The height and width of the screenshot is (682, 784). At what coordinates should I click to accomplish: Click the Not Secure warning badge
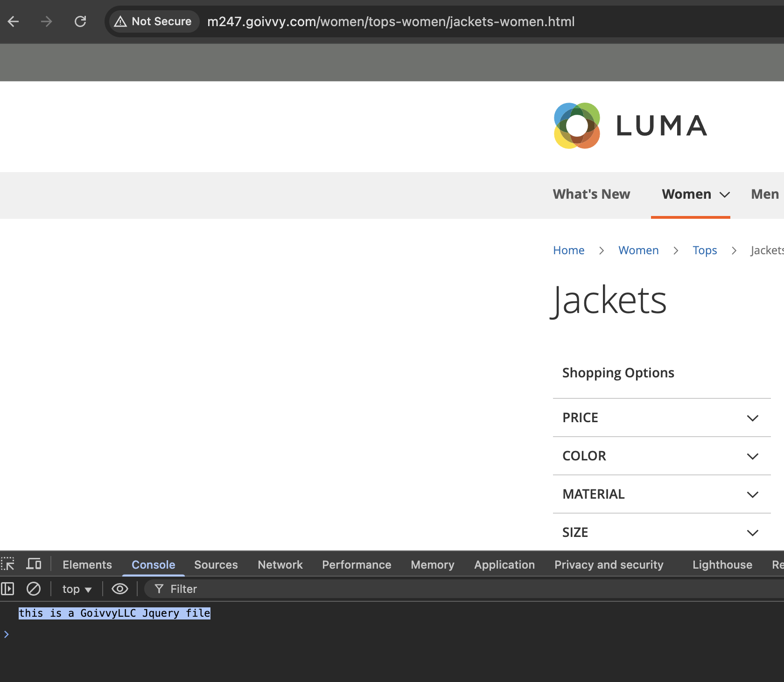[153, 21]
